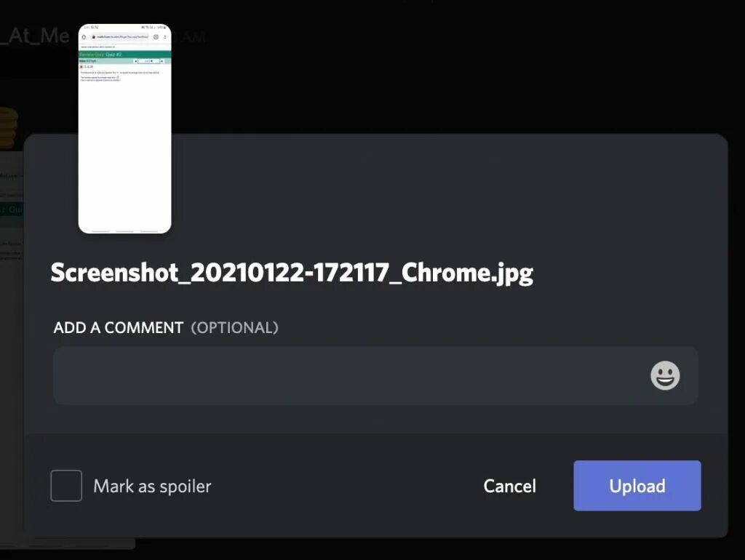This screenshot has width=745, height=560.
Task: Click the phone screenshot preview thumbnail
Action: (124, 128)
